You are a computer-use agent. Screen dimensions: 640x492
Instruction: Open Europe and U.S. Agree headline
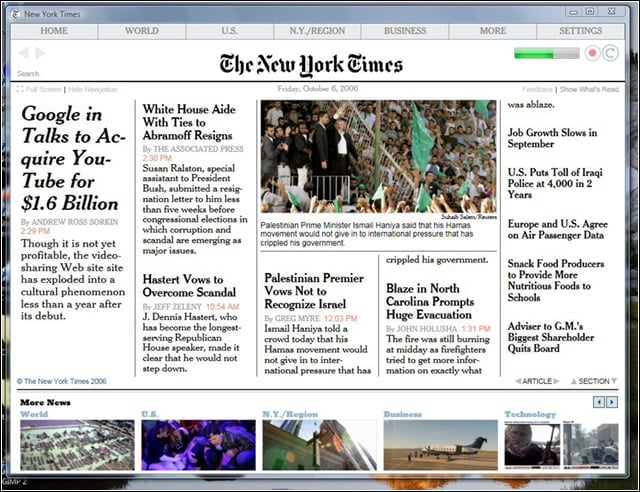(558, 229)
